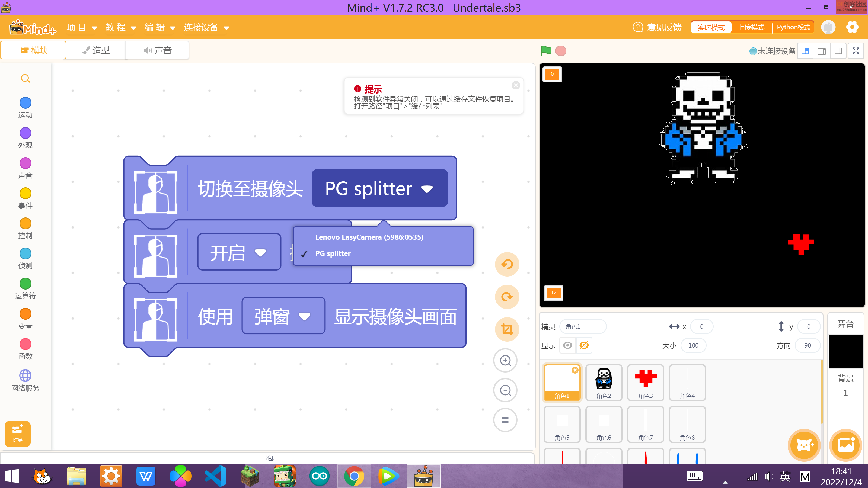Switch to large stage layout icon
The height and width of the screenshot is (488, 868).
(822, 51)
